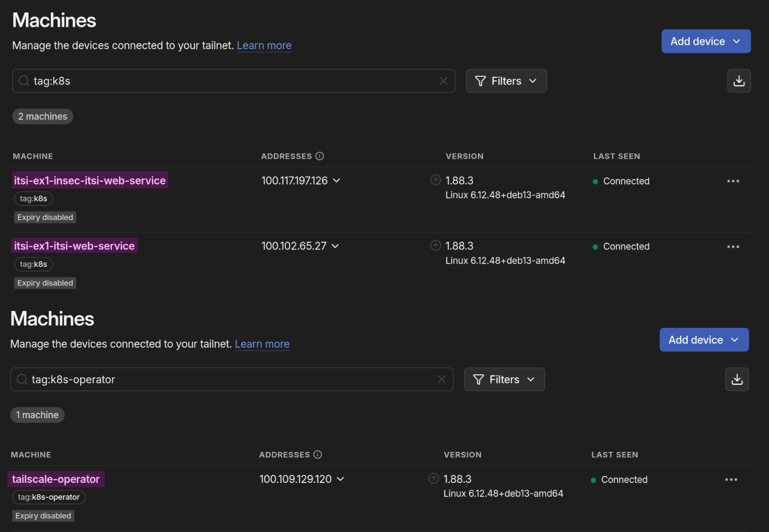Click the Learn more link under the top Machines heading
Image resolution: width=769 pixels, height=532 pixels.
264,45
